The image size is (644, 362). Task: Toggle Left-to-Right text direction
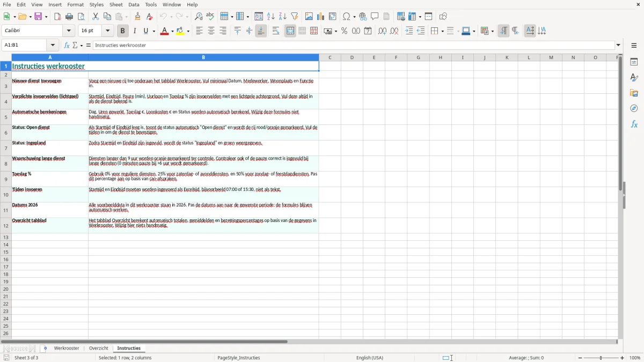(x=503, y=31)
